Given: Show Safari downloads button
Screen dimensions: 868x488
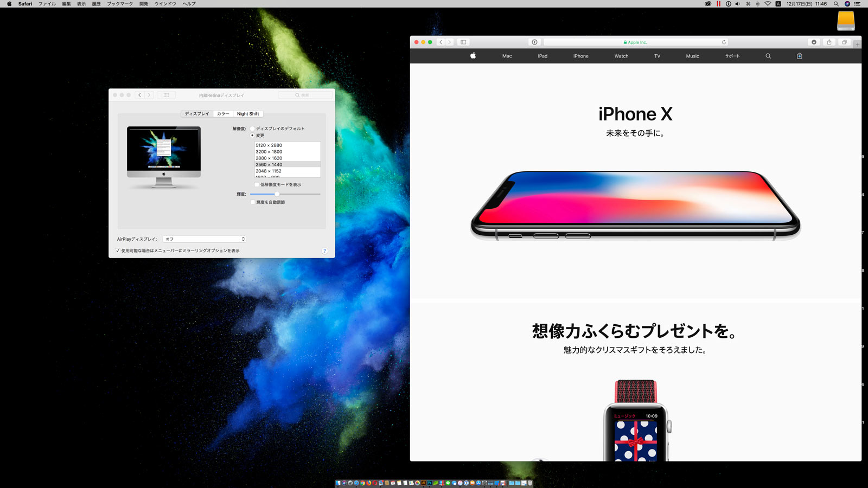Looking at the screenshot, I should tap(814, 42).
